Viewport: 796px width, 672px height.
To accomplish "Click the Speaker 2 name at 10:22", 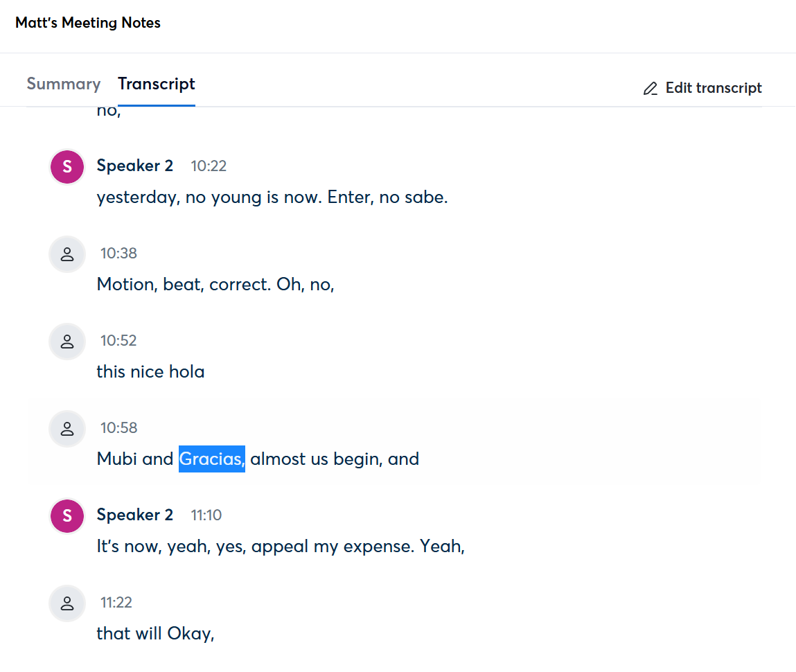I will point(135,166).
